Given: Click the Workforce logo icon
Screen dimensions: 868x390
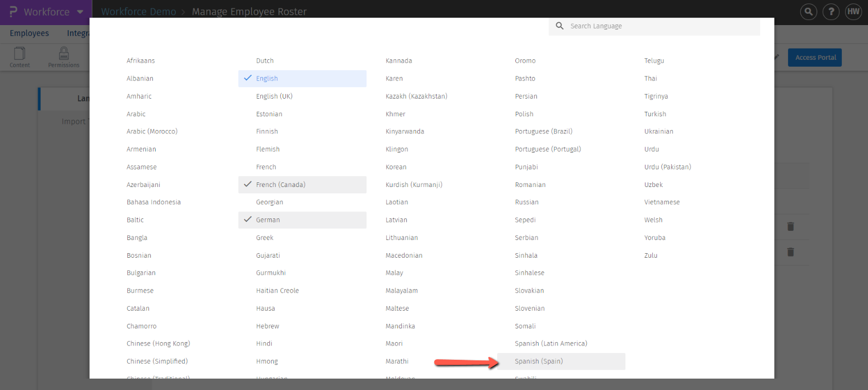Looking at the screenshot, I should point(13,12).
